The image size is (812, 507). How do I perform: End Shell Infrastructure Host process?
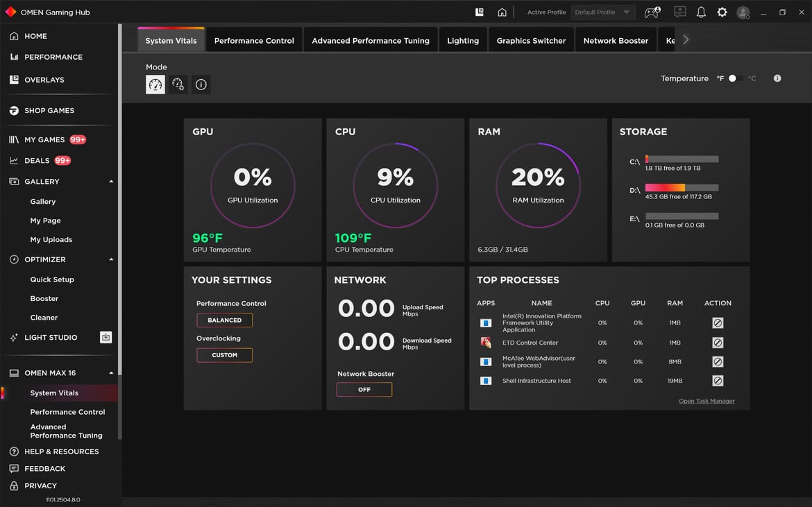click(x=718, y=381)
